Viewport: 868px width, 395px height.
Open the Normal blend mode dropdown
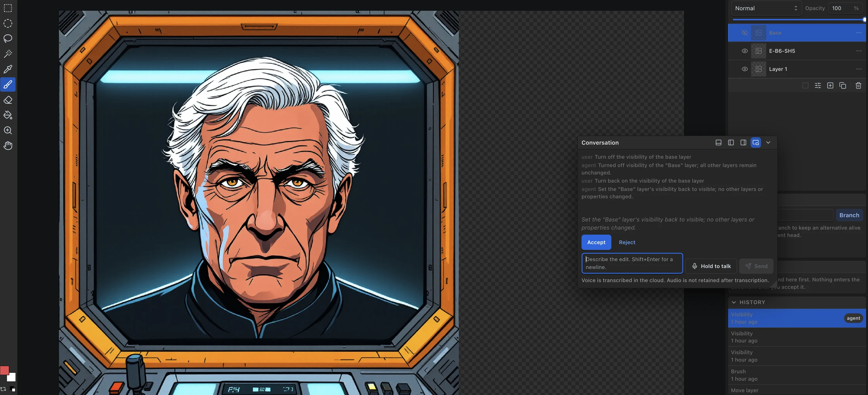(x=766, y=8)
